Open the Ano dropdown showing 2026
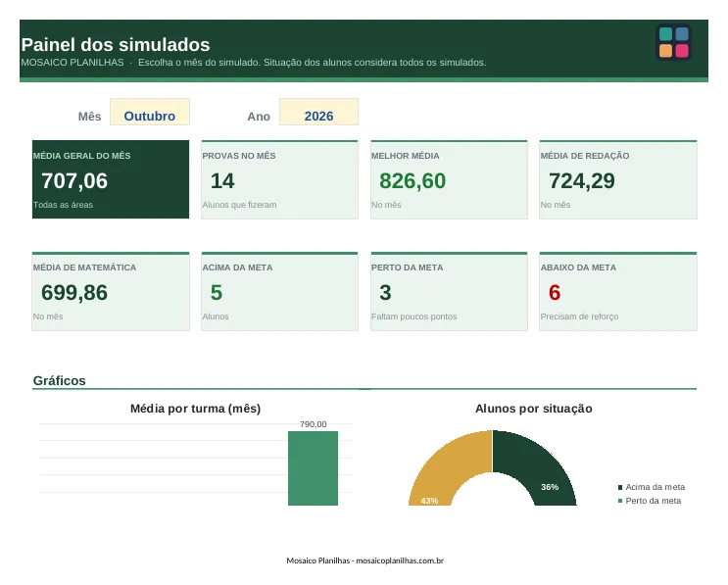Viewport: 728px width, 585px height. (x=318, y=112)
